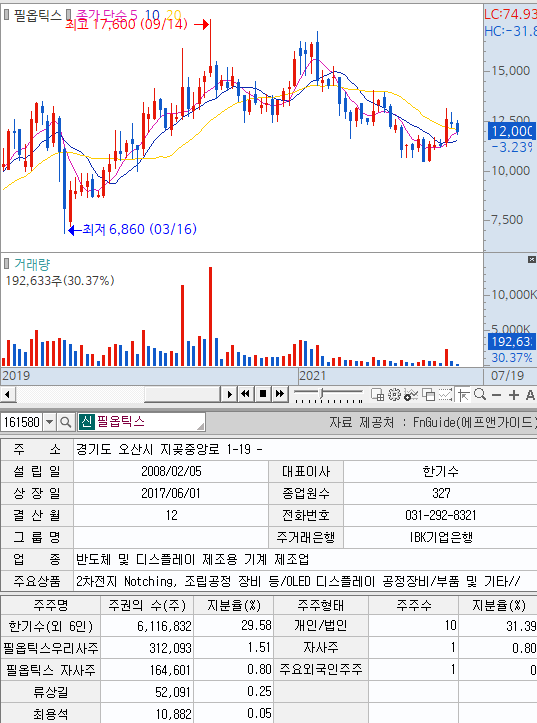537x723 pixels.
Task: Click the minus zoom-out icon
Action: coord(496,395)
